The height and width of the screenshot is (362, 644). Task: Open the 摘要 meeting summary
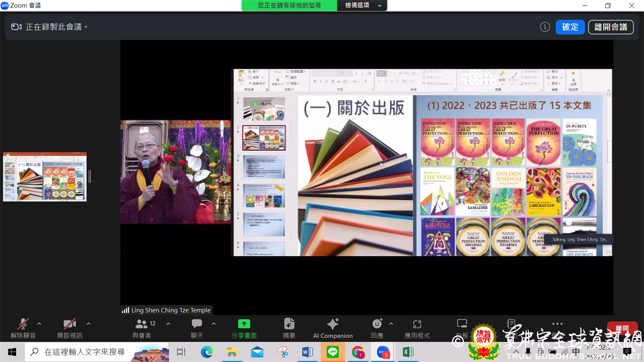(x=289, y=328)
